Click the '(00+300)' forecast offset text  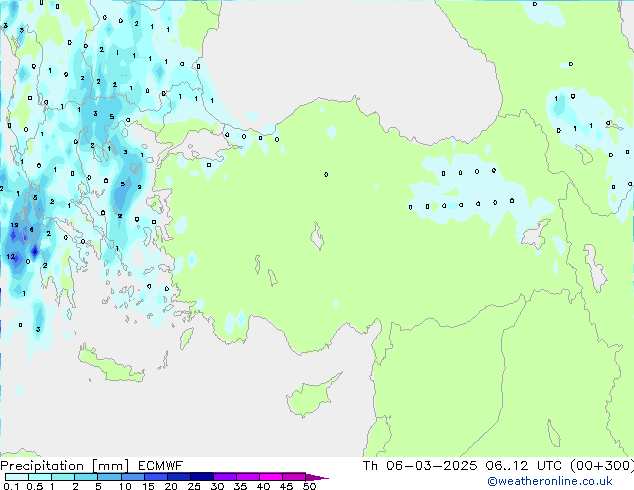(x=602, y=466)
